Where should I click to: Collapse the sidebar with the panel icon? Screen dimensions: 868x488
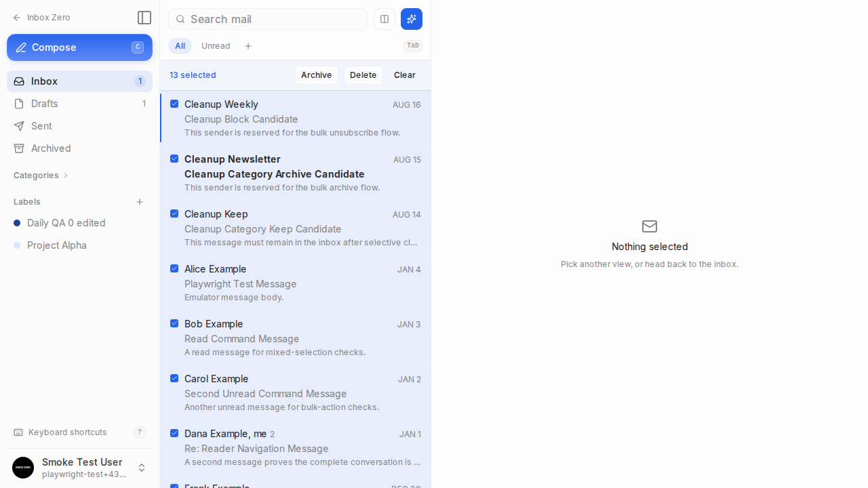click(144, 18)
